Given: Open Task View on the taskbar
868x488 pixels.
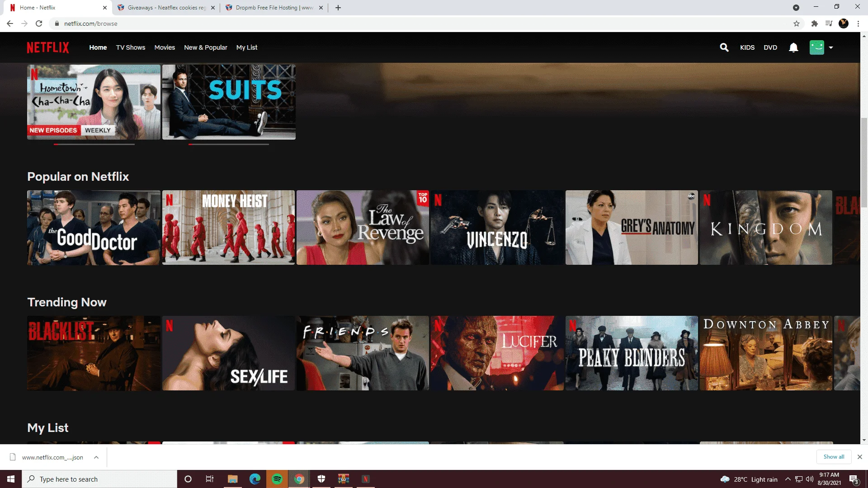Looking at the screenshot, I should (210, 479).
